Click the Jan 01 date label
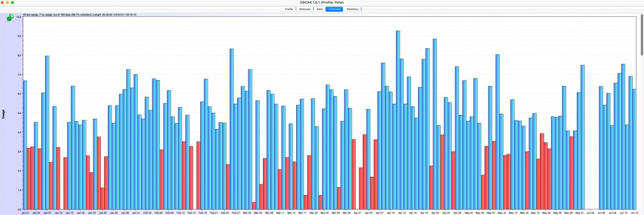 (x=25, y=213)
